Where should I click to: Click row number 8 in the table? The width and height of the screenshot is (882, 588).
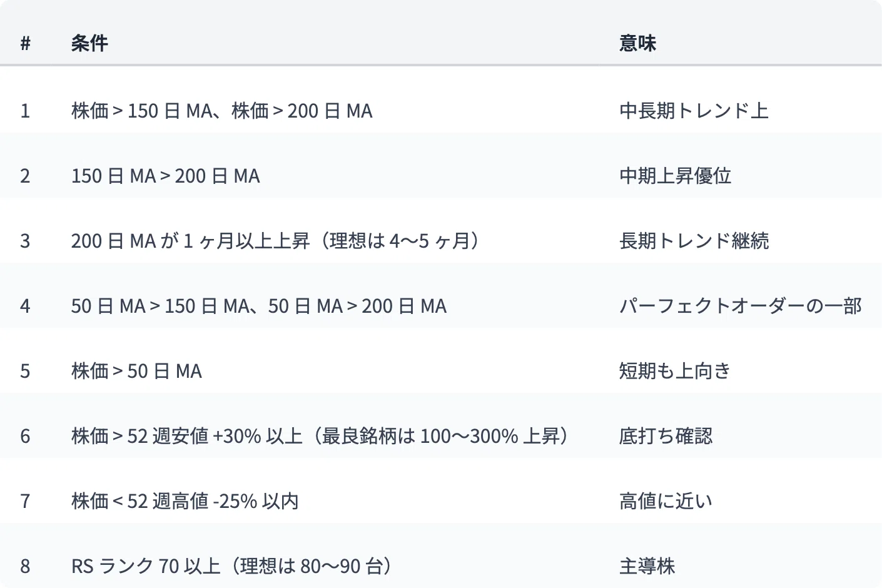point(25,566)
